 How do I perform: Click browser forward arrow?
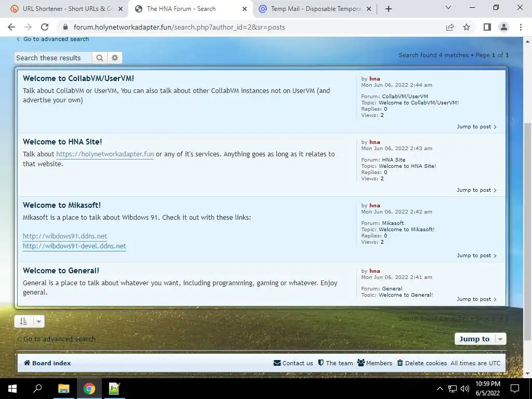28,27
